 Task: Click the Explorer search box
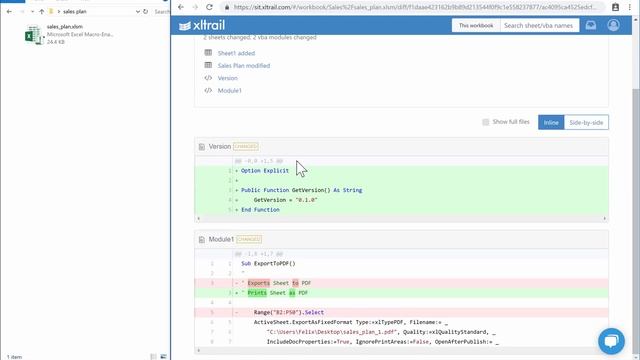pos(162,11)
